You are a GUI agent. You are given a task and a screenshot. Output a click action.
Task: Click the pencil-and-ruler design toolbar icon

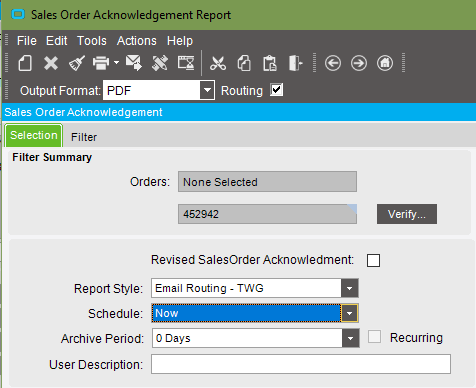pos(160,63)
